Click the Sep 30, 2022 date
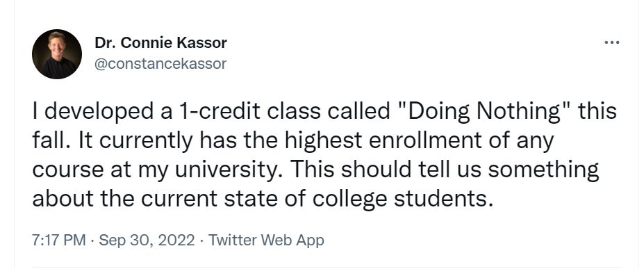Viewport: 644px width, 269px height. (x=147, y=241)
